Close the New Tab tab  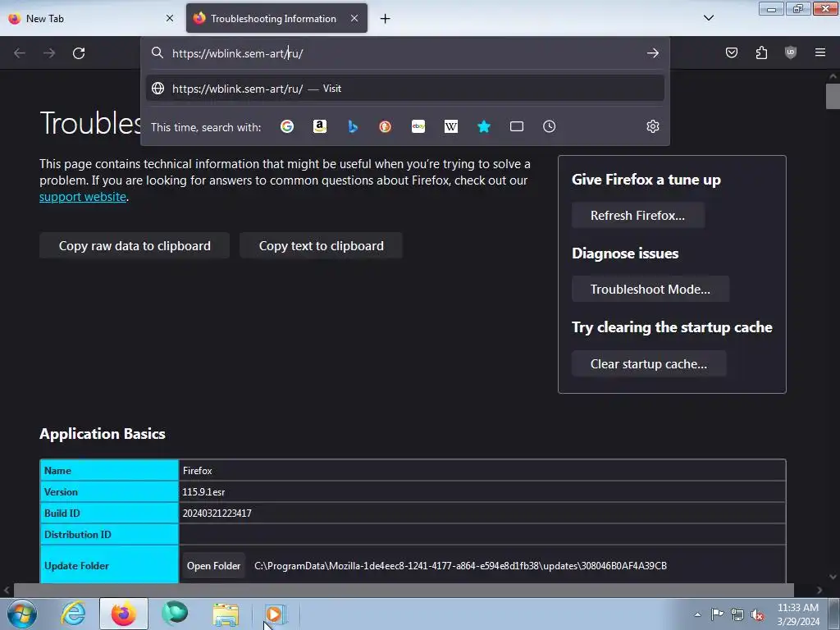coord(170,18)
